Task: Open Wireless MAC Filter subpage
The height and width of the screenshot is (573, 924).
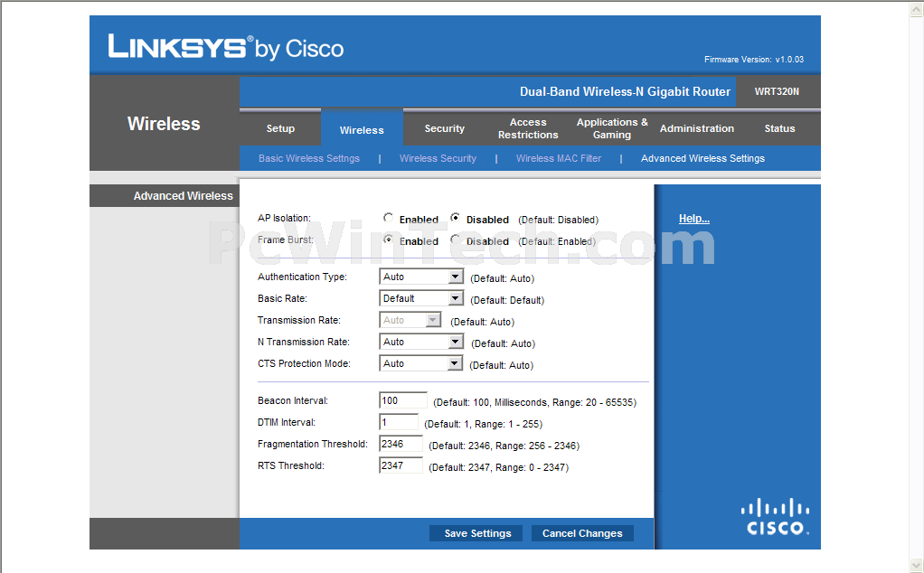Action: 559,158
